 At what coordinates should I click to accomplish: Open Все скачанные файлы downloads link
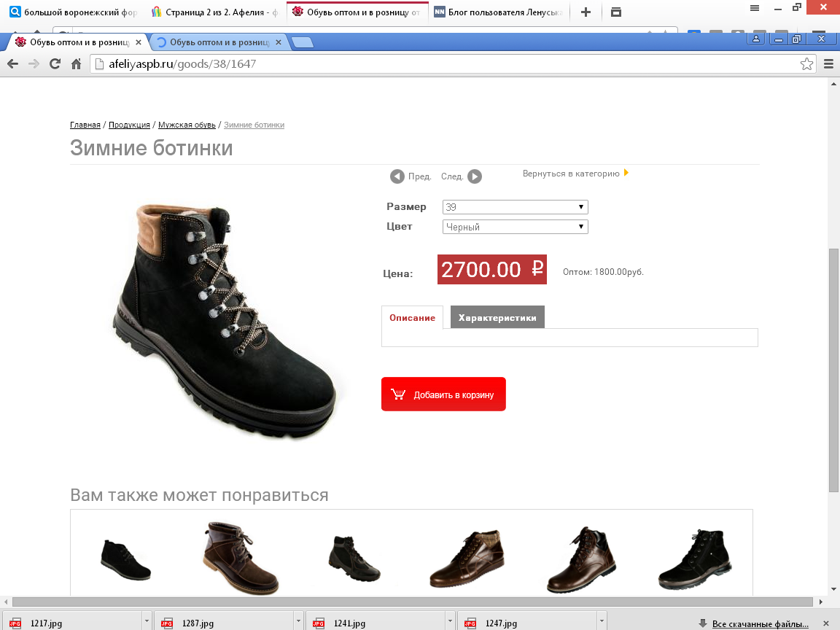tap(760, 623)
